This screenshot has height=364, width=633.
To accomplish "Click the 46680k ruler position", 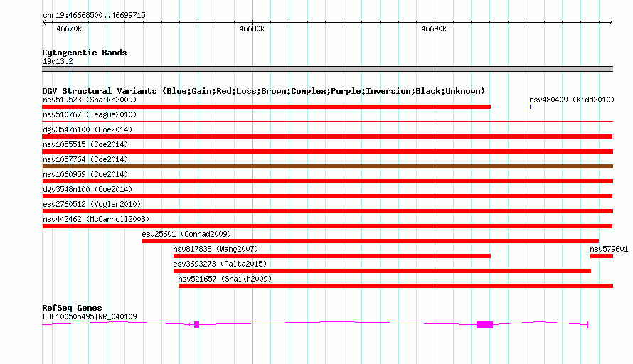I will click(252, 28).
